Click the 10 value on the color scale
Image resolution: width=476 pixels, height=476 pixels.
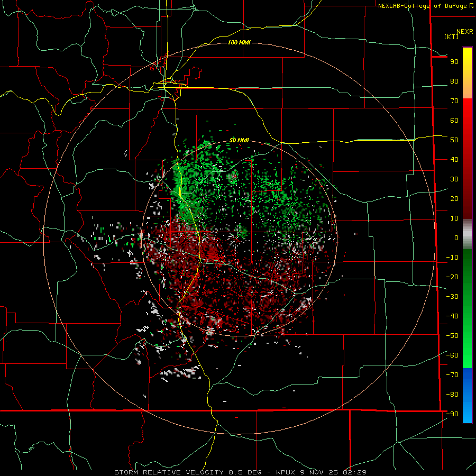point(454,218)
